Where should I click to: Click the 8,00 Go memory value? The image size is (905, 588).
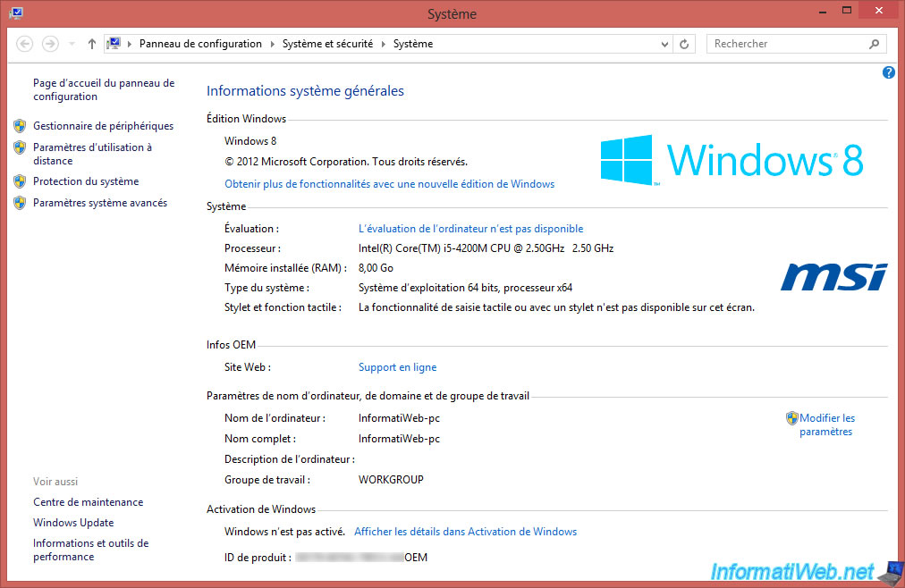point(376,268)
